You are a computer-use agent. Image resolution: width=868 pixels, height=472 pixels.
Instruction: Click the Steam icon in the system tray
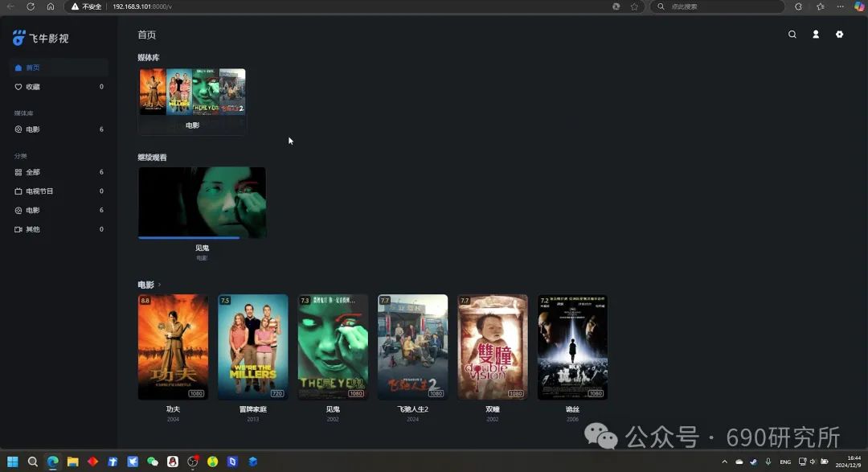[753, 462]
